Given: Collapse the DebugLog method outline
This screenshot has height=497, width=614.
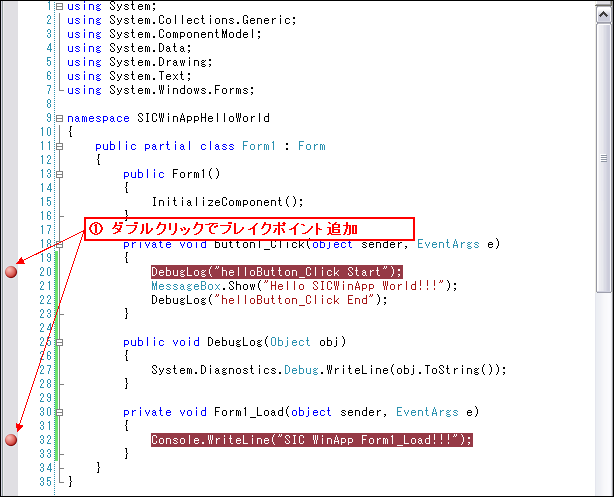Looking at the screenshot, I should point(60,342).
